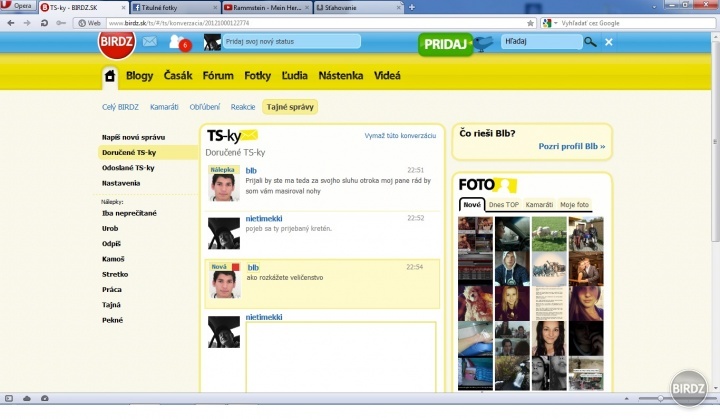Open the Fórum menu item

218,75
